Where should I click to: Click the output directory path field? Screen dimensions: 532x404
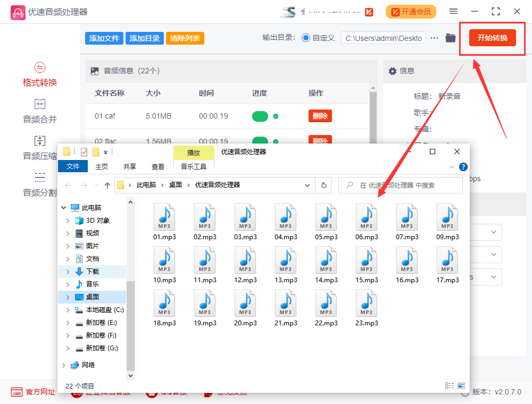(x=384, y=38)
